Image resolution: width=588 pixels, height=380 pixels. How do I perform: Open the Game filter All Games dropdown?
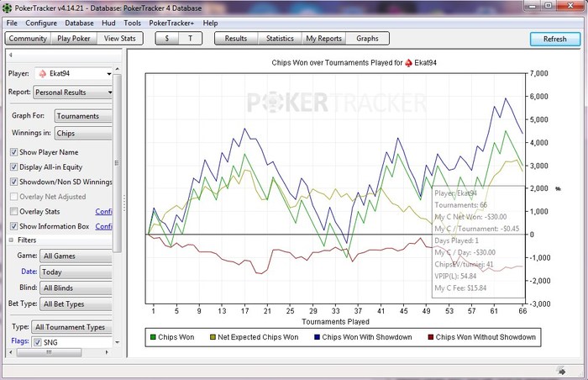[x=76, y=256]
